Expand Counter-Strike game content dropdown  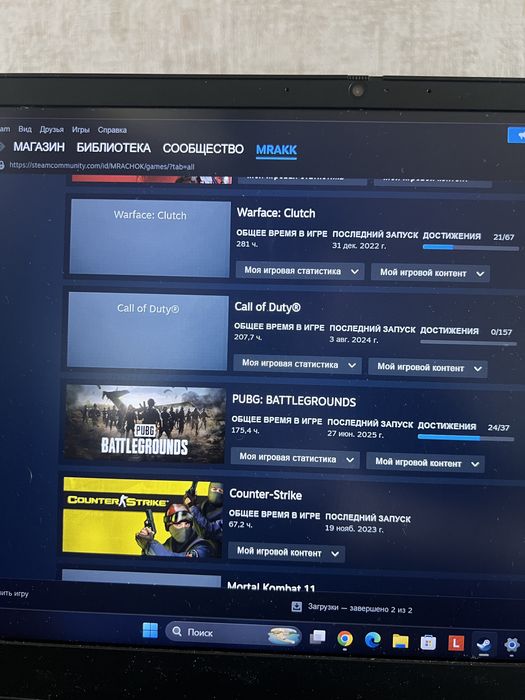286,552
